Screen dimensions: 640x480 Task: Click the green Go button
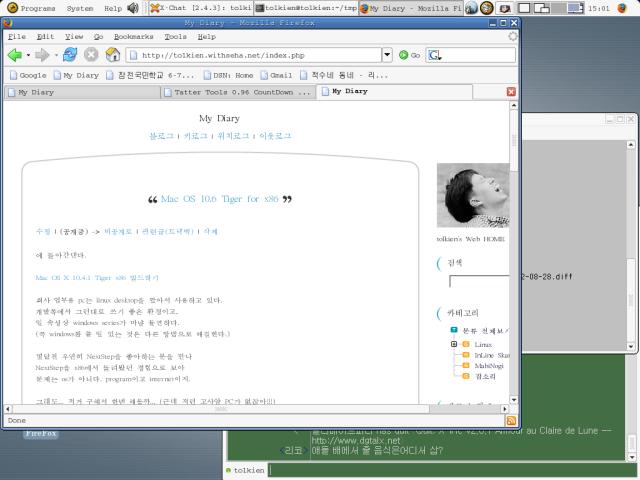click(409, 55)
